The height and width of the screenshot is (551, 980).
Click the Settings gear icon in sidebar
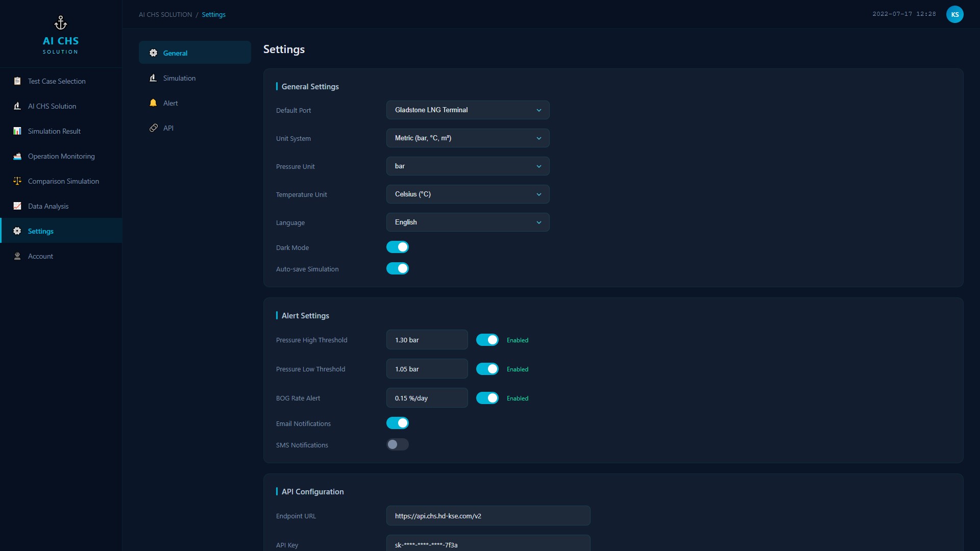click(17, 231)
